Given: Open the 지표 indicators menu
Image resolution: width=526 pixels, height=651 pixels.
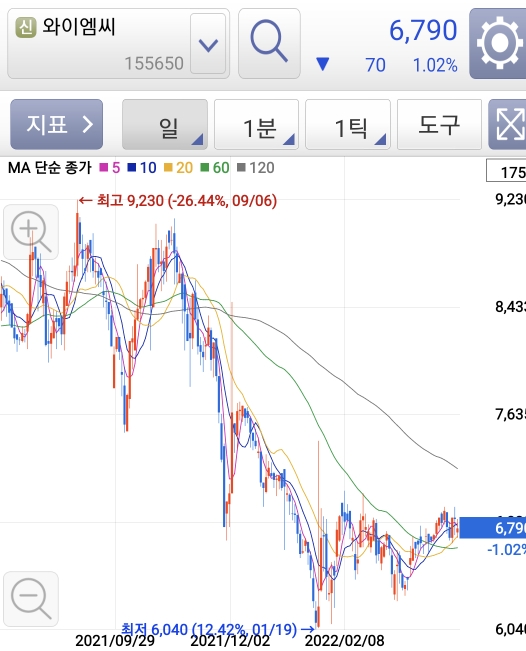Looking at the screenshot, I should [56, 124].
